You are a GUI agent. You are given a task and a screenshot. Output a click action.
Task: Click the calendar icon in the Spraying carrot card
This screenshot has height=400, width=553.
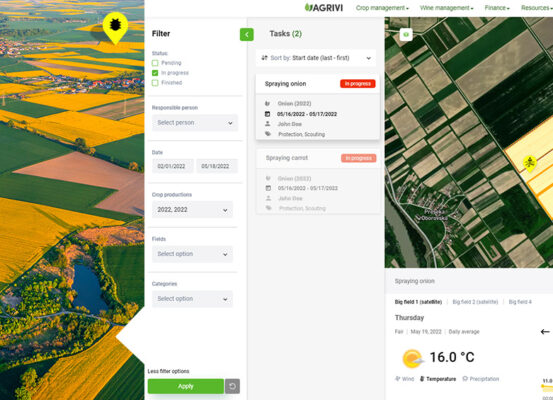point(268,188)
